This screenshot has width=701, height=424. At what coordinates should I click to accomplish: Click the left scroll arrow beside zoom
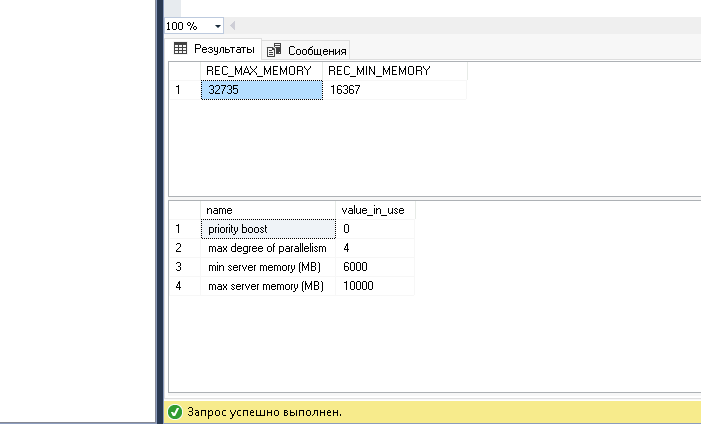pyautogui.click(x=232, y=25)
